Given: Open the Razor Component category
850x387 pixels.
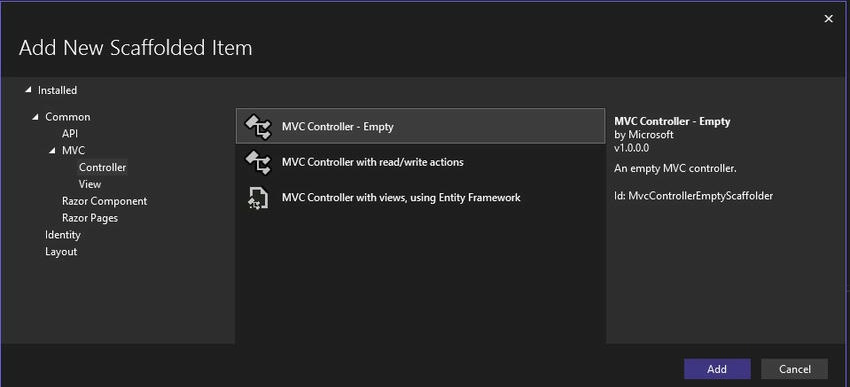Looking at the screenshot, I should click(x=105, y=201).
